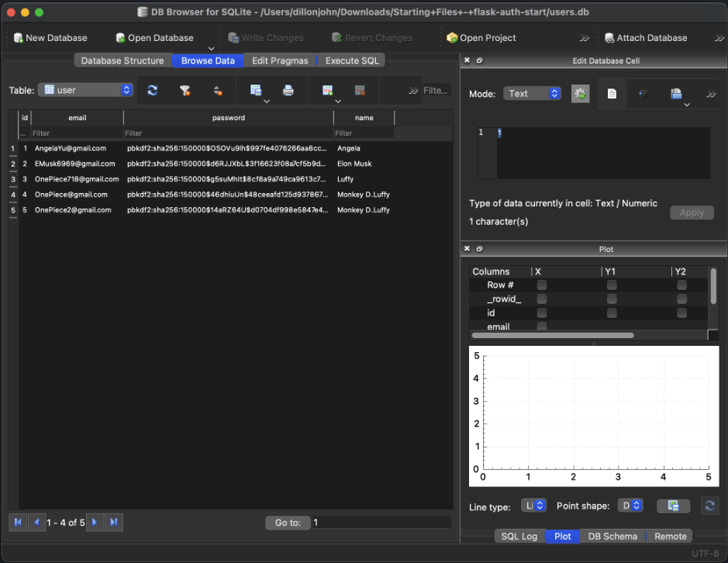Delete the current record icon
Screen dimensions: 728x563
(x=360, y=91)
